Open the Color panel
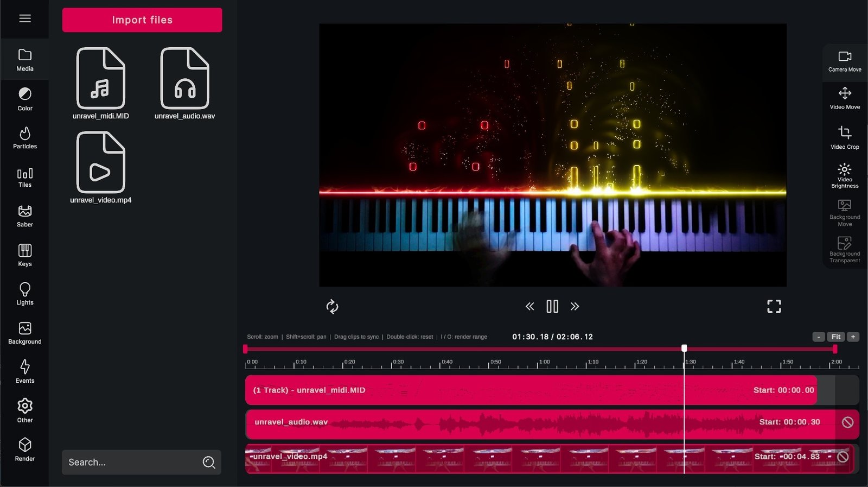 coord(25,99)
